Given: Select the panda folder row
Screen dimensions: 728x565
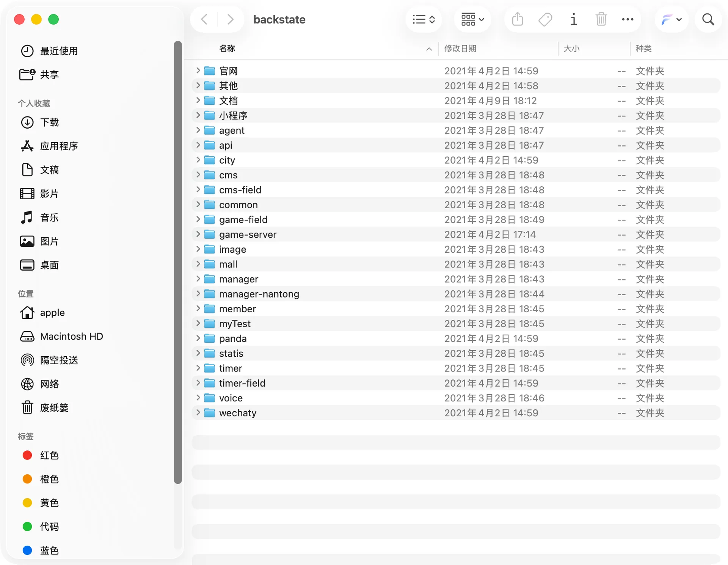Looking at the screenshot, I should coord(456,338).
